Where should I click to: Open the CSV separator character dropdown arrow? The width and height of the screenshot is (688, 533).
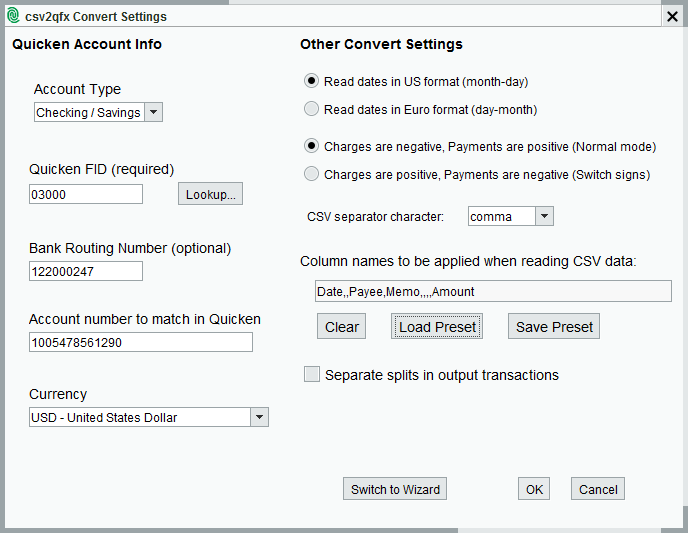tap(544, 216)
